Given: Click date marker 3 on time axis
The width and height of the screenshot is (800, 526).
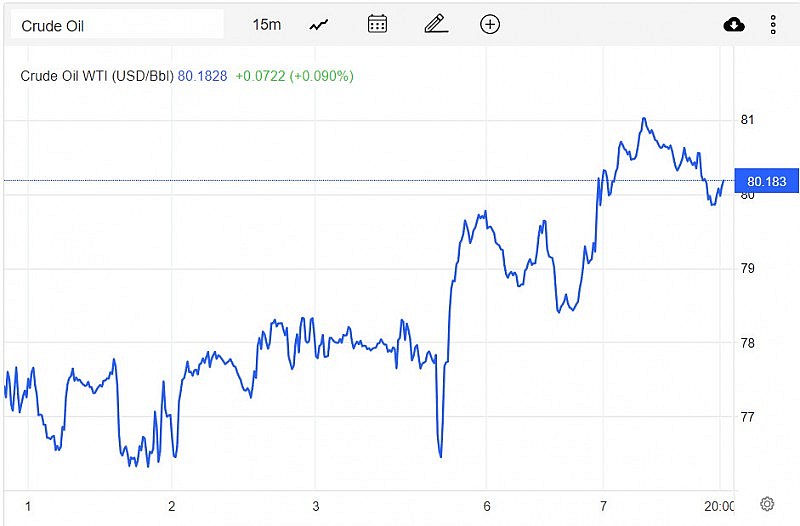Looking at the screenshot, I should coord(316,505).
